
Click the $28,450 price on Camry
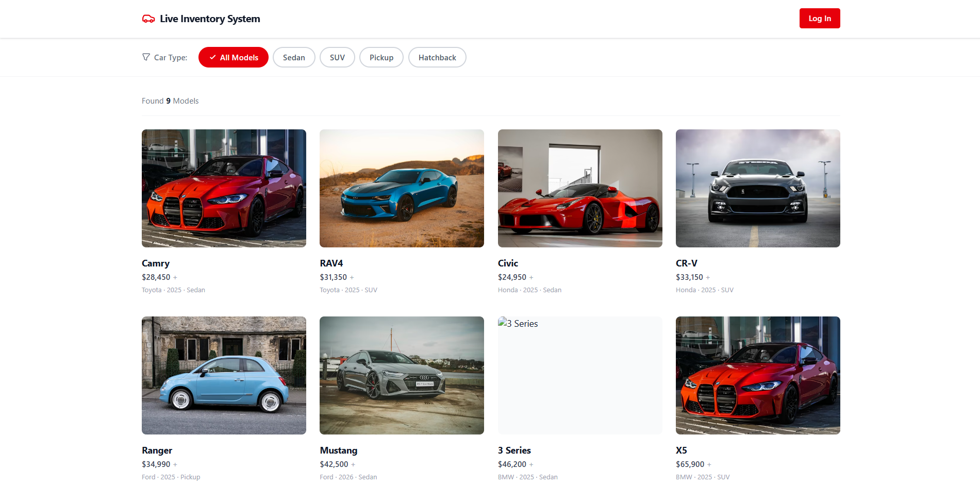pyautogui.click(x=156, y=277)
